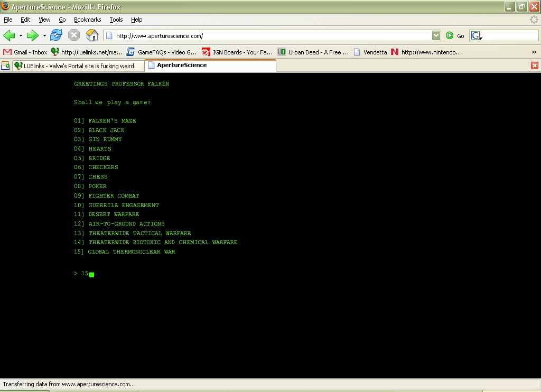Click the '02] BLACK JACK' entry
Viewport: 541px width, 392px height.
99,130
